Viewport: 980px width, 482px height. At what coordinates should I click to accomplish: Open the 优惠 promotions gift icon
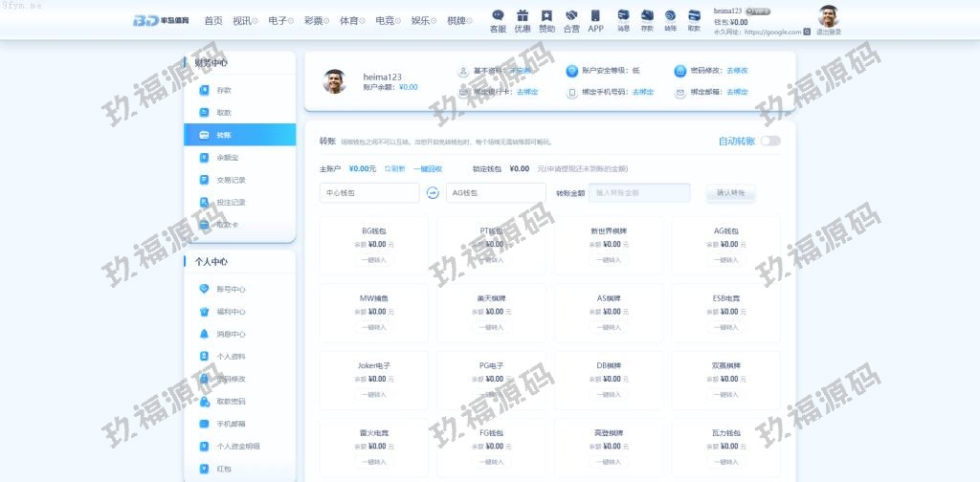pos(523,16)
